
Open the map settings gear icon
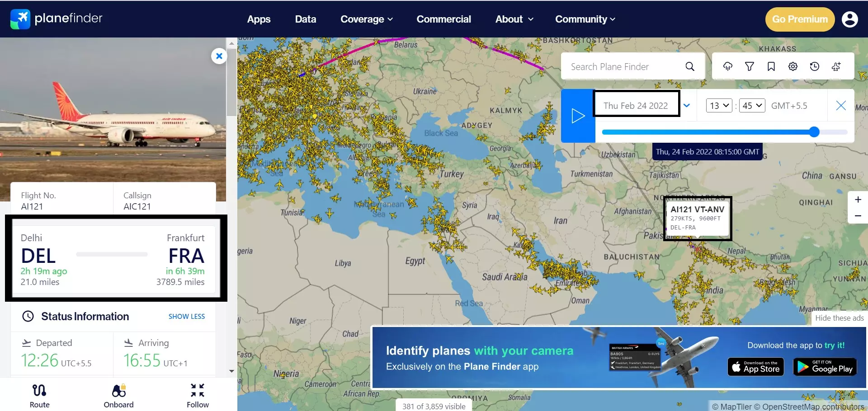pos(793,66)
